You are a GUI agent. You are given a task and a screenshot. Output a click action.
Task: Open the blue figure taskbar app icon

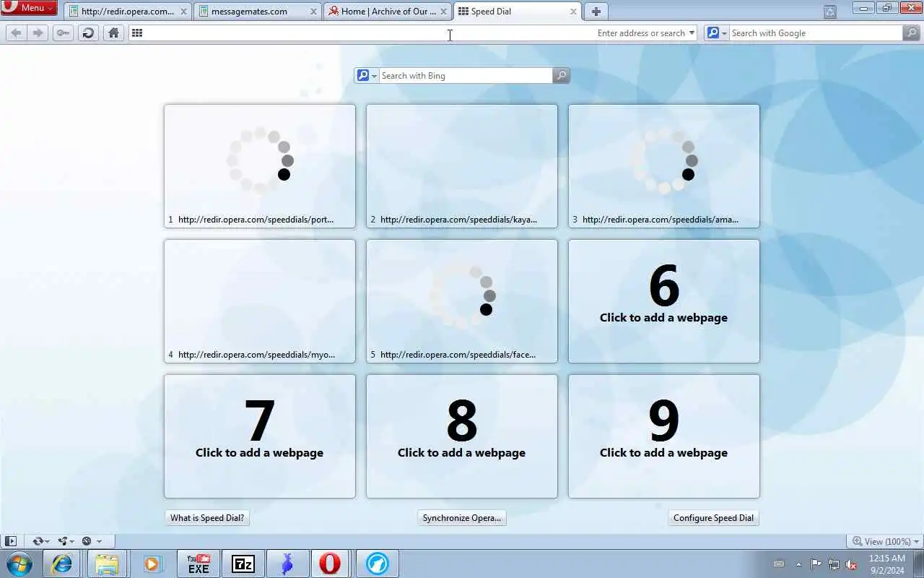[287, 564]
